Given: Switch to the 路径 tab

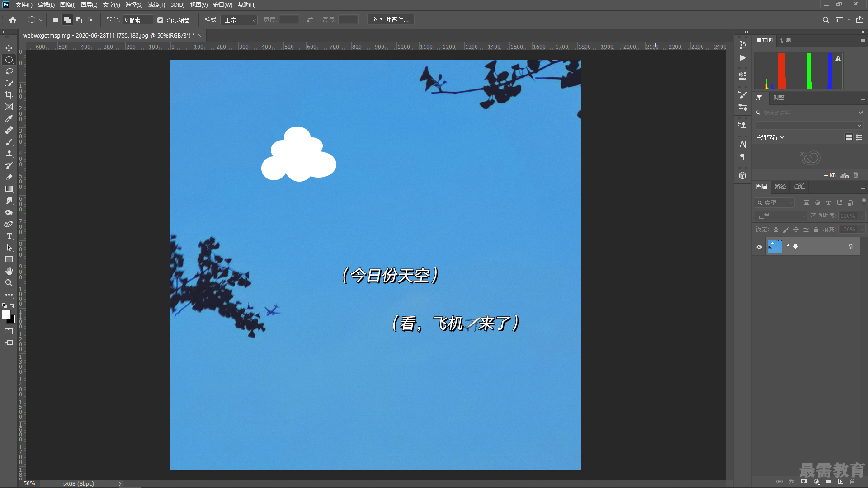Looking at the screenshot, I should (780, 187).
